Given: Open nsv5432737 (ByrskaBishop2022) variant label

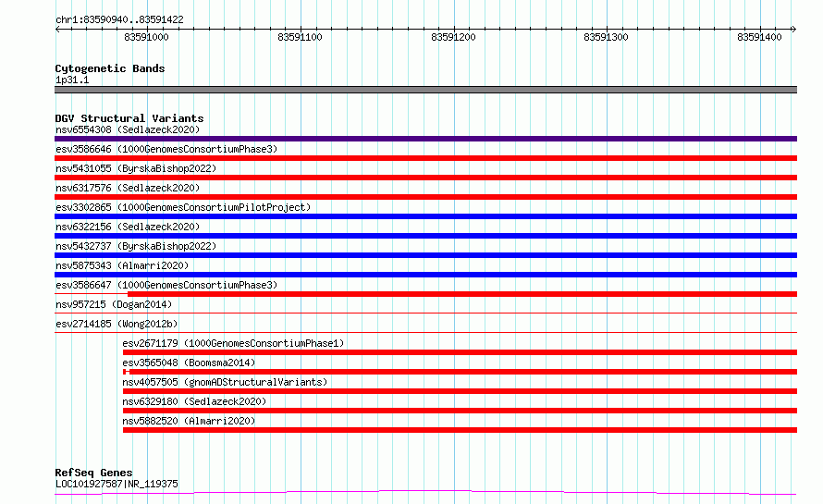Looking at the screenshot, I should (136, 246).
